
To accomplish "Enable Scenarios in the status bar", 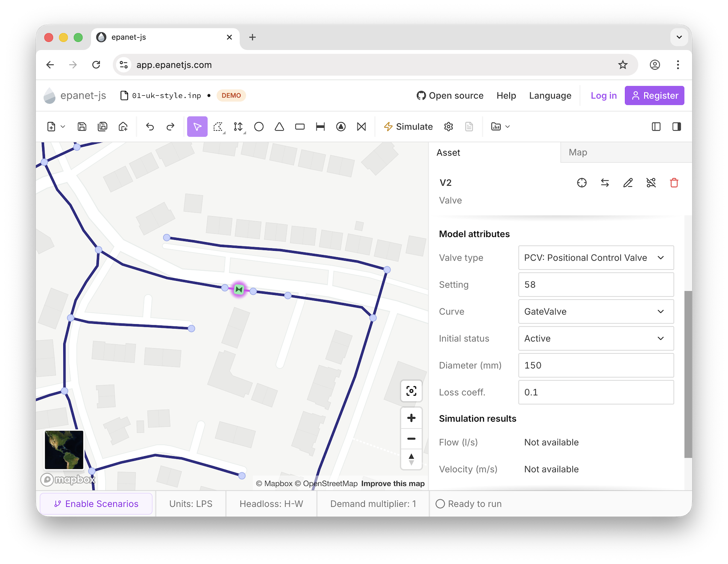I will tap(96, 504).
